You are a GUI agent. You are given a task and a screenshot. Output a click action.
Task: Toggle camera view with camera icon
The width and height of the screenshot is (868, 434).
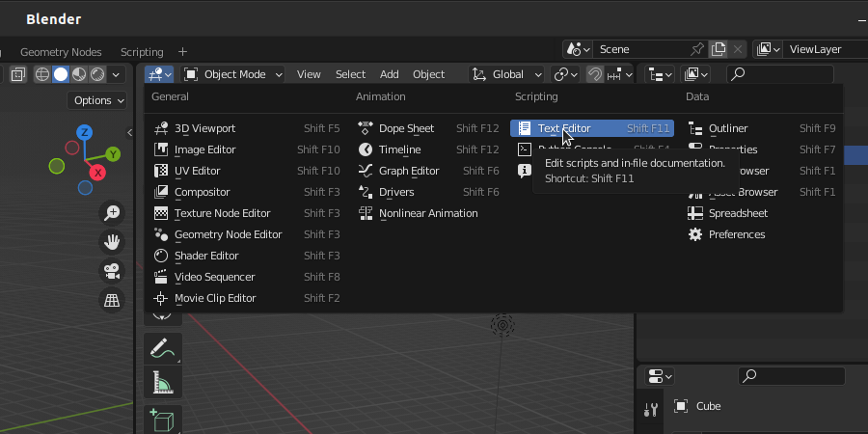[x=113, y=271]
